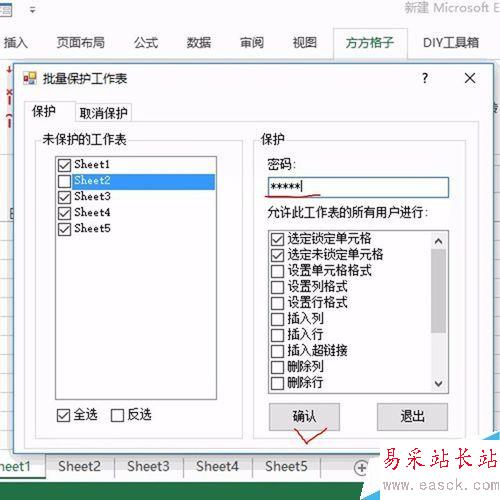Open the 公式 ribbon tab
Viewport: 500px width, 500px height.
point(146,43)
